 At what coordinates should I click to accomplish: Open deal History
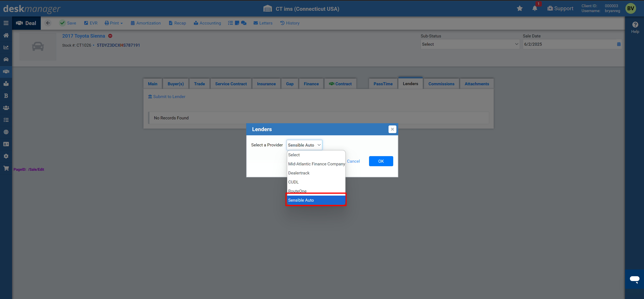(x=290, y=23)
